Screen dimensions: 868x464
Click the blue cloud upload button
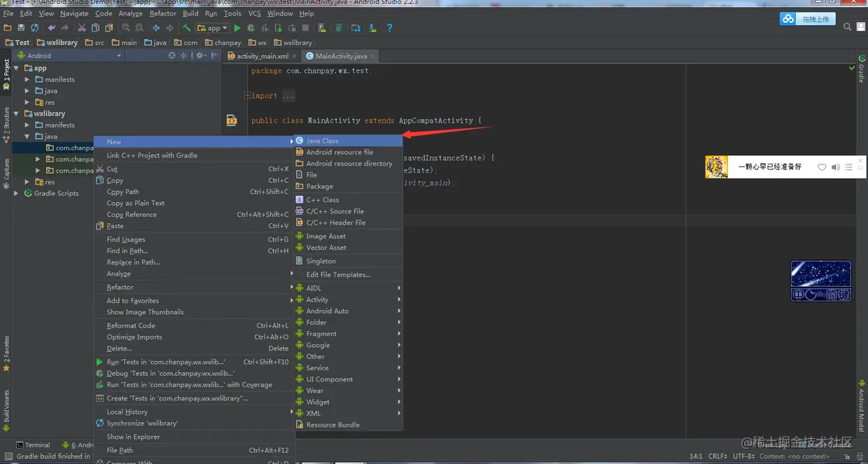click(x=808, y=19)
